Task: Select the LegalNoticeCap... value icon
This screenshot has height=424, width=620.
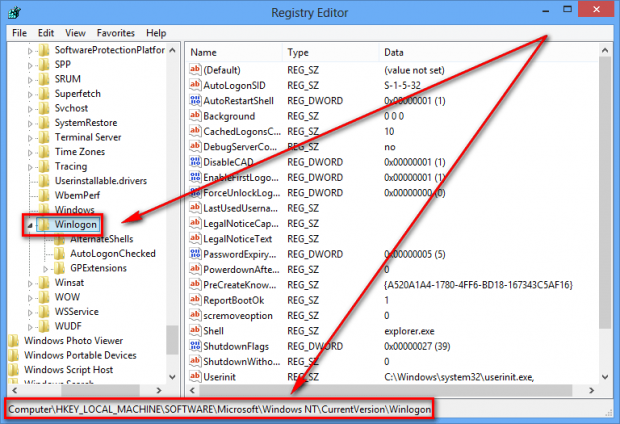Action: 195,223
